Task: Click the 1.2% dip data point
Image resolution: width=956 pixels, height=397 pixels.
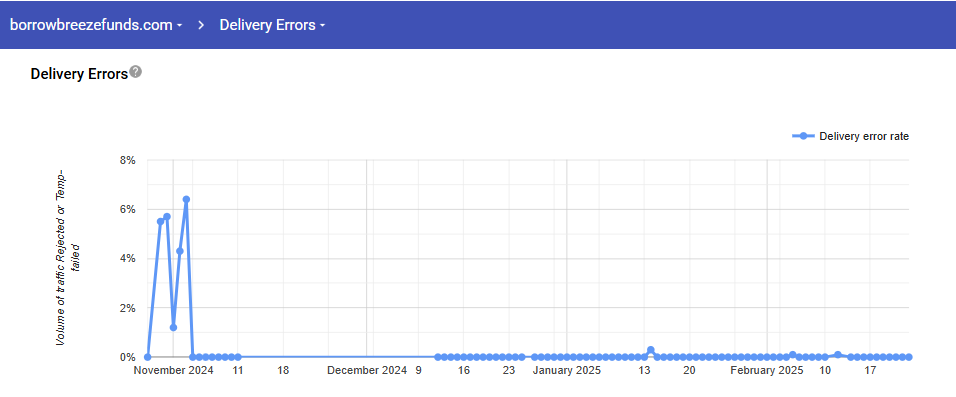Action: click(173, 327)
